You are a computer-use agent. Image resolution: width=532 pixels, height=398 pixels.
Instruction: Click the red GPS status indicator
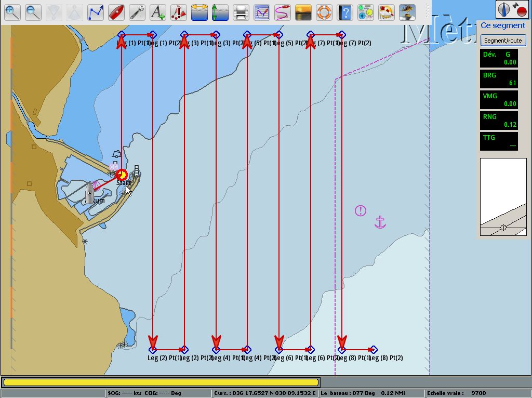(x=520, y=9)
